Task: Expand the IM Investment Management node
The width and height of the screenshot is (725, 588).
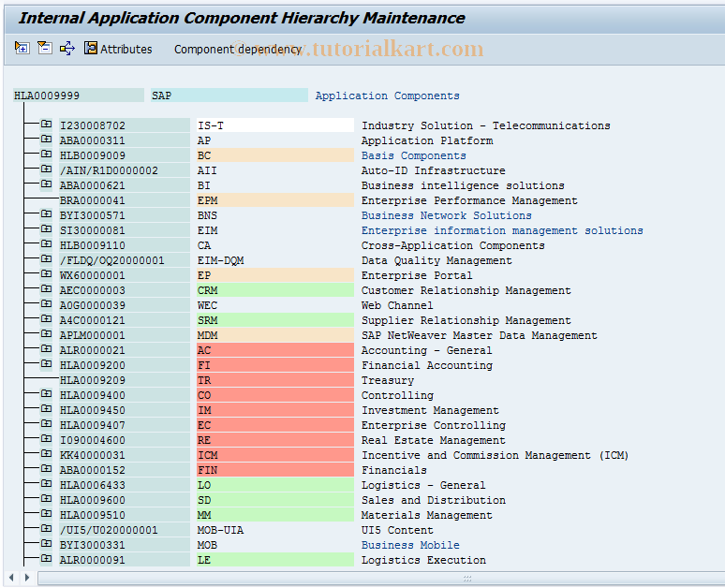Action: pyautogui.click(x=46, y=408)
